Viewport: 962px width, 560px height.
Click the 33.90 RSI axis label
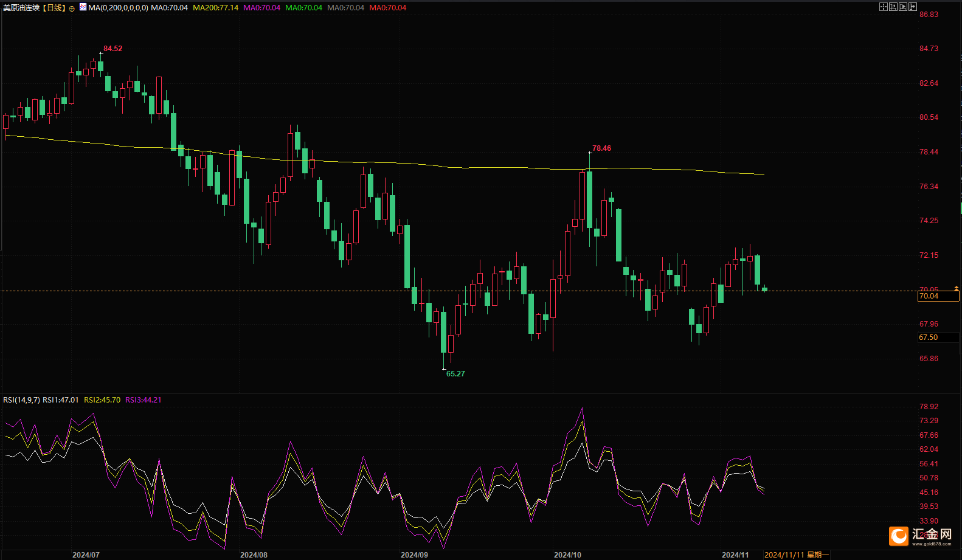click(x=929, y=521)
